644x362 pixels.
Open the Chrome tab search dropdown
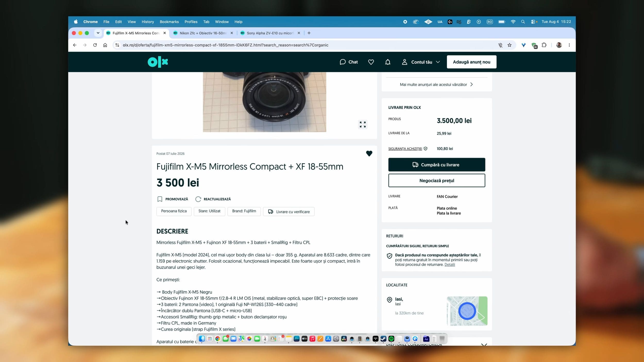click(98, 33)
